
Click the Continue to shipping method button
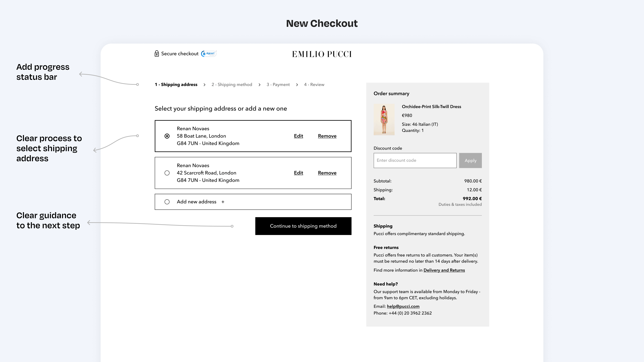click(x=303, y=226)
